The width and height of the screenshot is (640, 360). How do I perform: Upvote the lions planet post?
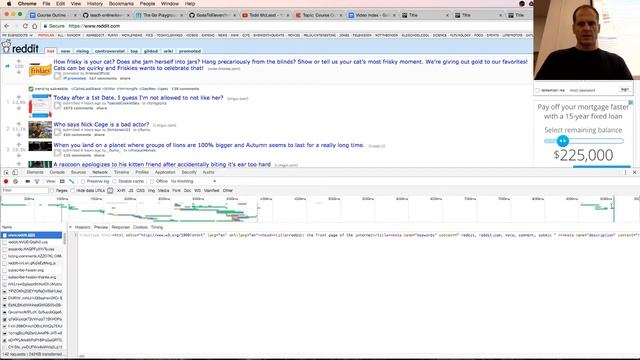[x=18, y=144]
